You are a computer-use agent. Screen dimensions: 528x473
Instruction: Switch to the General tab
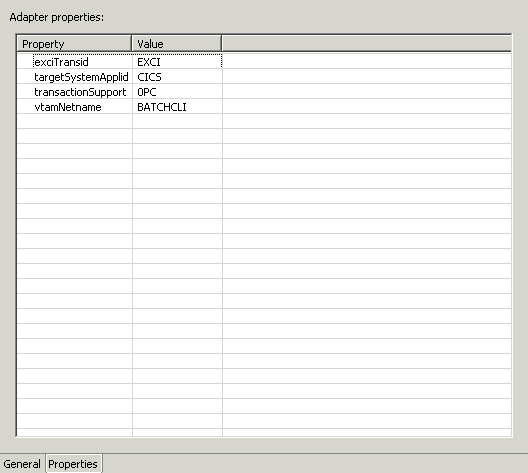click(x=22, y=464)
